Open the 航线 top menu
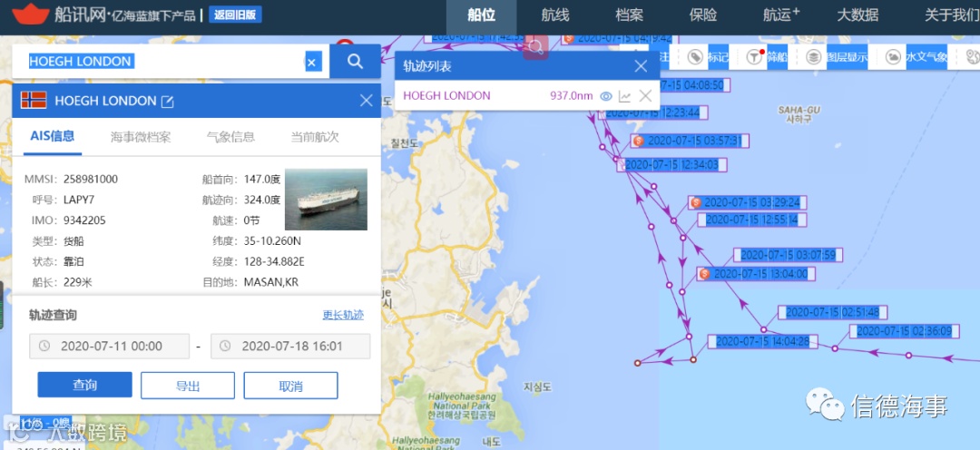Viewport: 980px width, 450px height. click(x=555, y=15)
